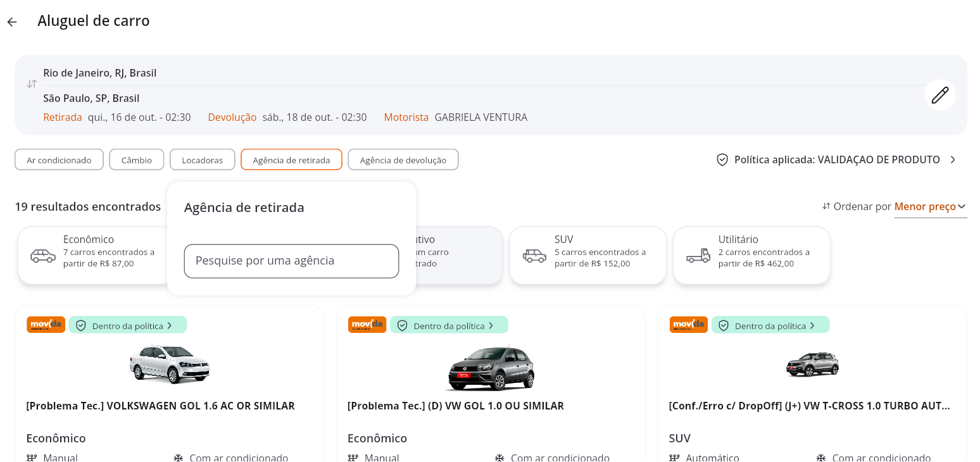The width and height of the screenshot is (980, 462).
Task: Open the Câmbio filter chip
Action: pyautogui.click(x=137, y=160)
